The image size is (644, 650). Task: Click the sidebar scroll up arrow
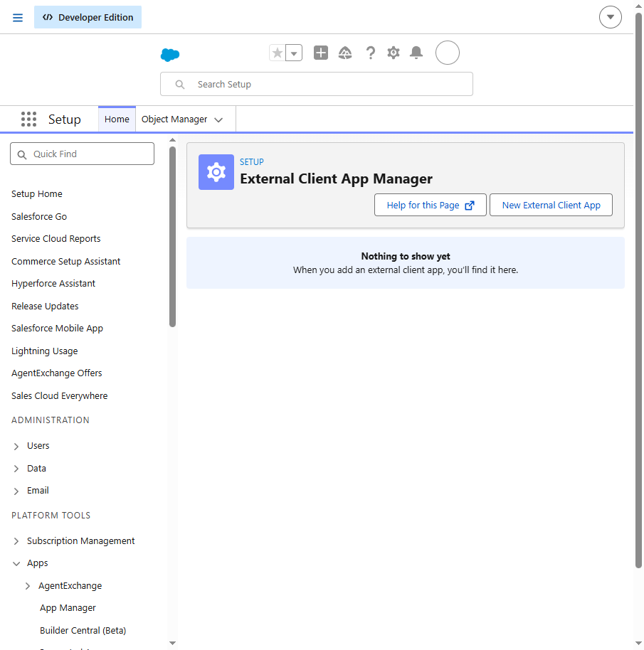(172, 139)
